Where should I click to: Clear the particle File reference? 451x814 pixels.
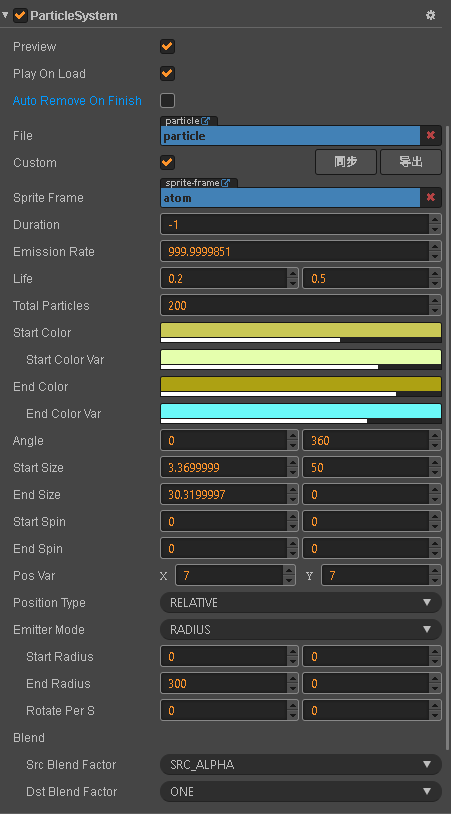(x=431, y=135)
